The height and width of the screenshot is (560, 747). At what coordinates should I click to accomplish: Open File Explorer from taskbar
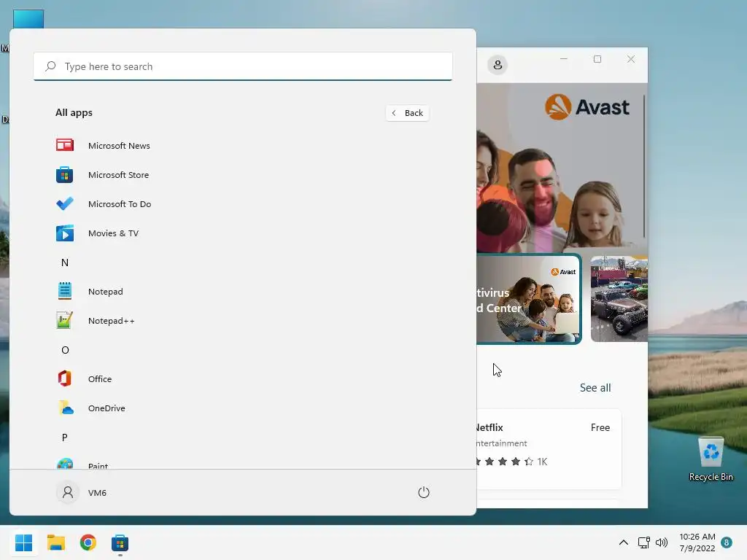tap(55, 542)
